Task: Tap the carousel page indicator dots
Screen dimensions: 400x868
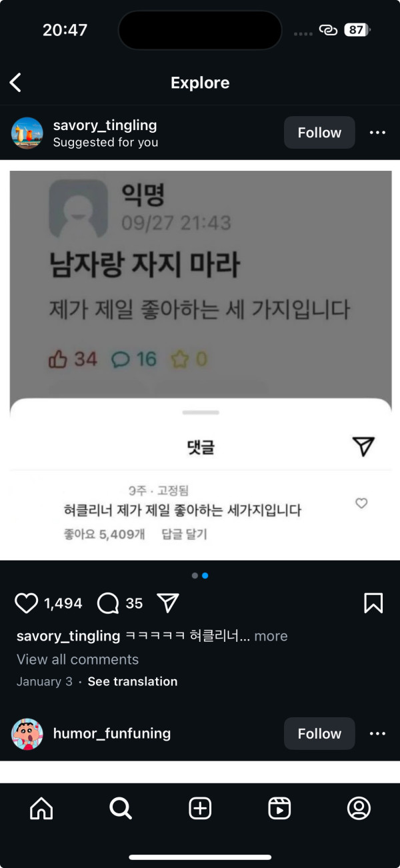Action: pyautogui.click(x=200, y=575)
